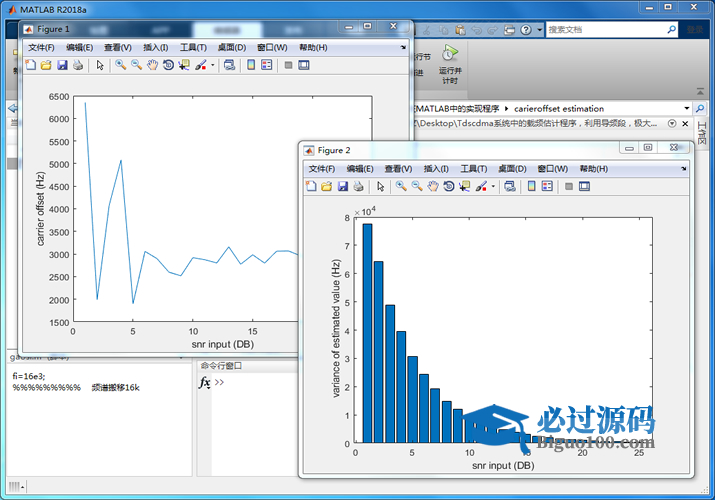The image size is (715, 500).
Task: Activate Zoom In tool in Figure 2
Action: pos(401,186)
